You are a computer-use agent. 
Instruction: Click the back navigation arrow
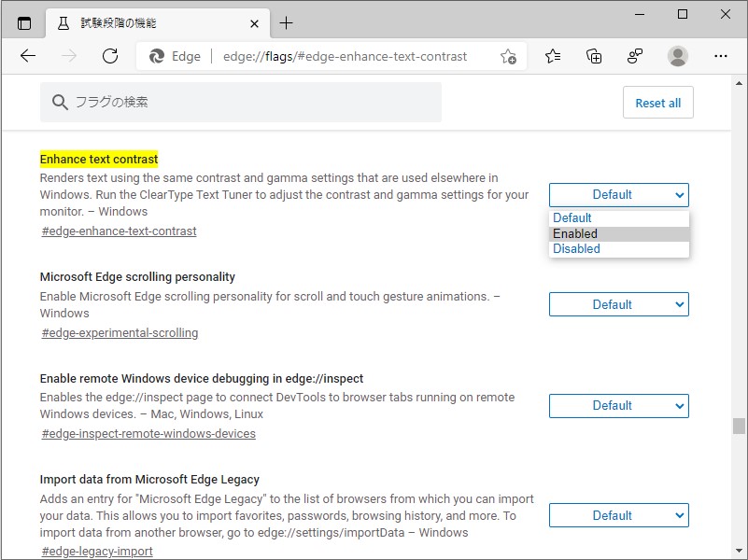coord(27,56)
